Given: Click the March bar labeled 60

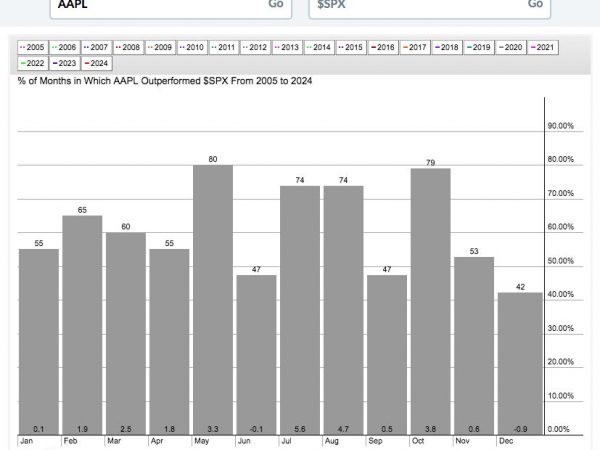Looking at the screenshot, I should [x=126, y=333].
